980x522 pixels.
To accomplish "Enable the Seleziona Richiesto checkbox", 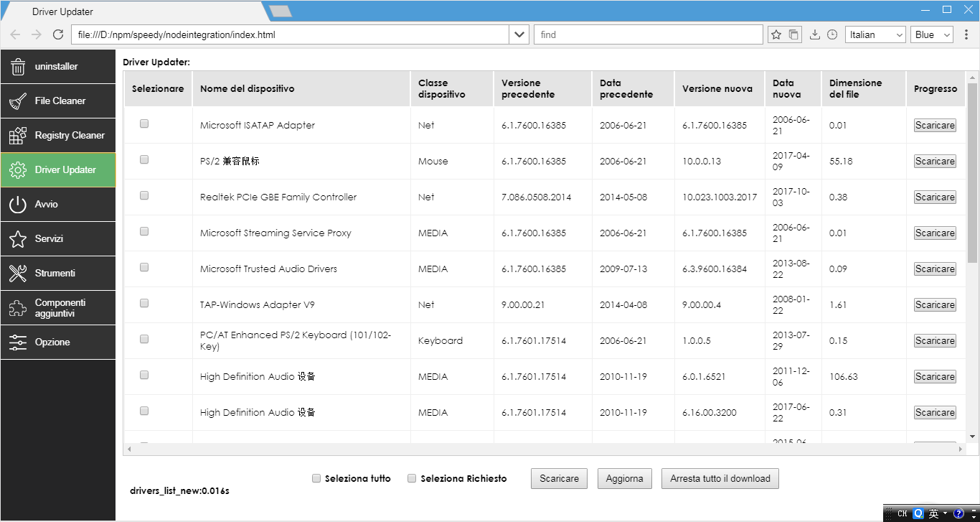I will point(412,478).
